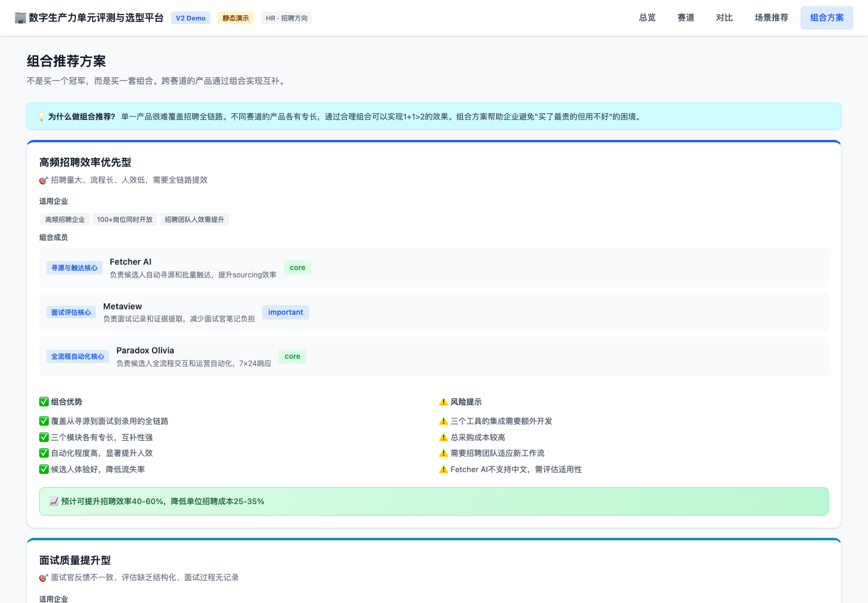Viewport: 868px width, 603px height.
Task: Click the 静态演示 badge
Action: click(236, 18)
